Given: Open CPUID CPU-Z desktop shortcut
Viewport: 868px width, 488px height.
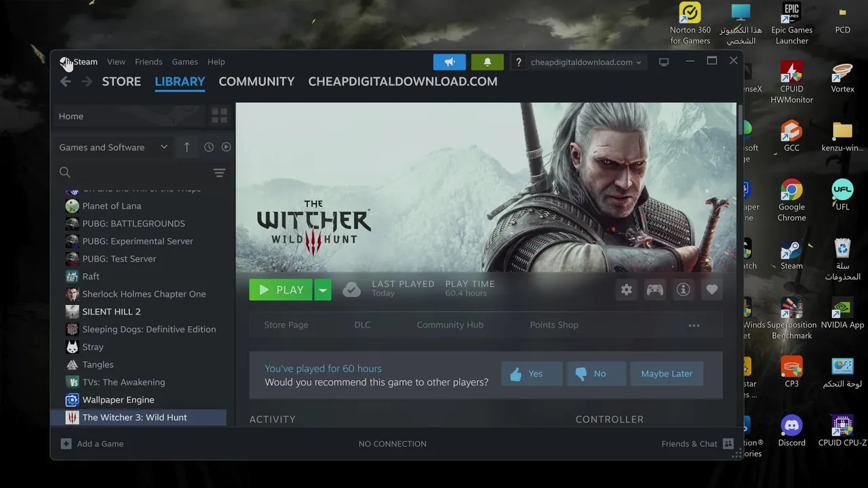Looking at the screenshot, I should 842,431.
